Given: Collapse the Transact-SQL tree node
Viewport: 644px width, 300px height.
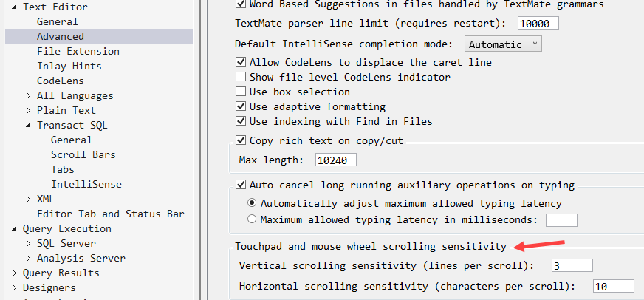Looking at the screenshot, I should (x=28, y=125).
